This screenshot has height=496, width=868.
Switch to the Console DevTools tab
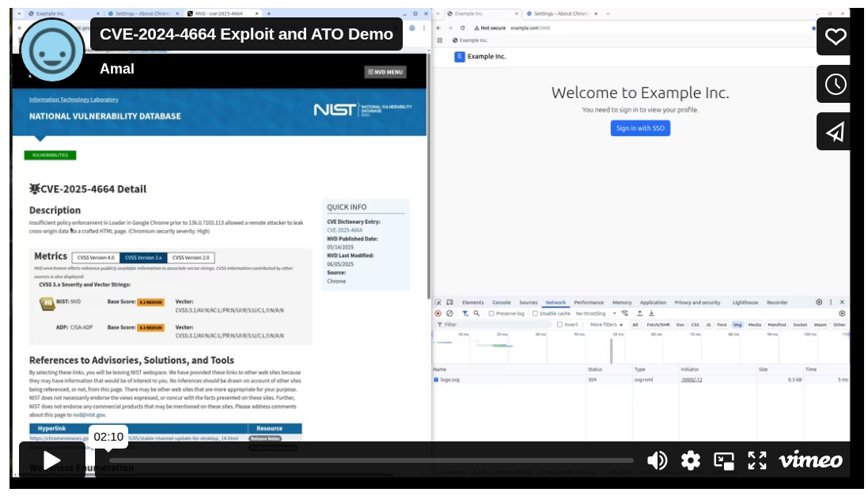tap(502, 302)
